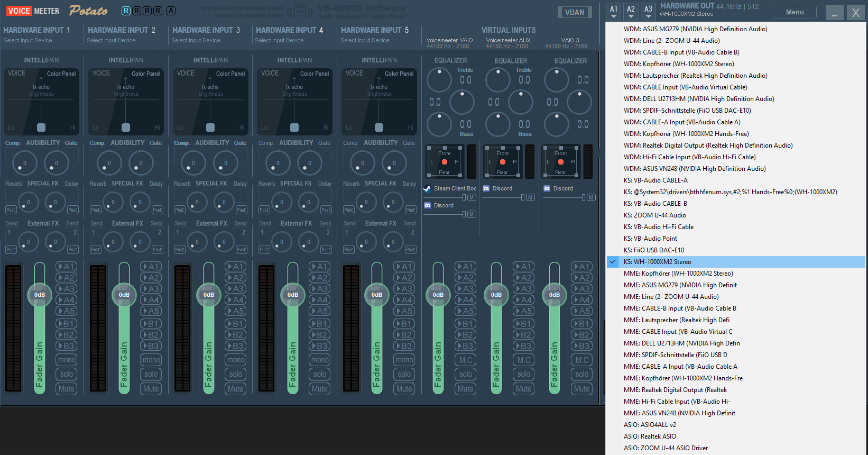
Task: Click the highlighted first R indicator
Action: tap(126, 11)
